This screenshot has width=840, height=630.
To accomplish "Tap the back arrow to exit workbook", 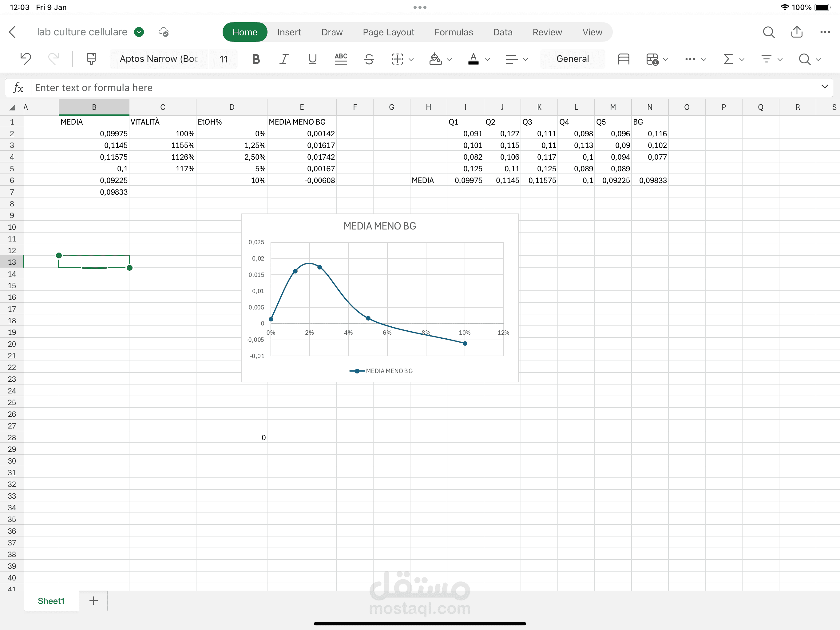I will (13, 32).
